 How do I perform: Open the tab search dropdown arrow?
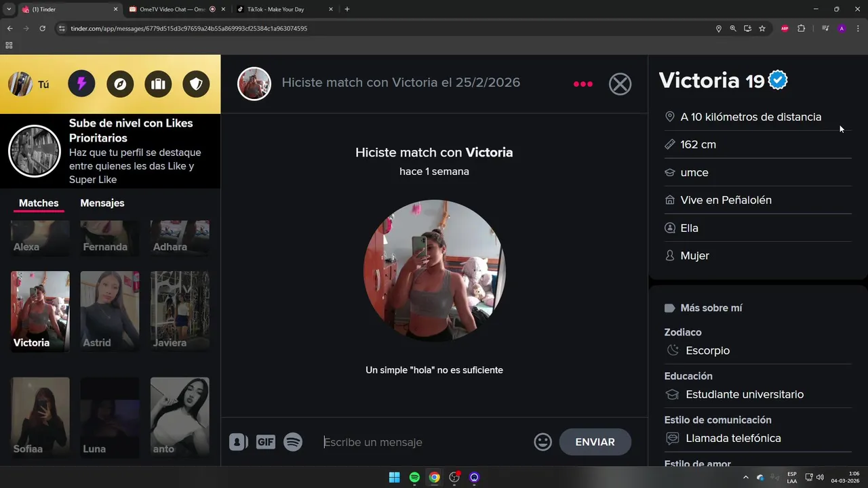8,9
